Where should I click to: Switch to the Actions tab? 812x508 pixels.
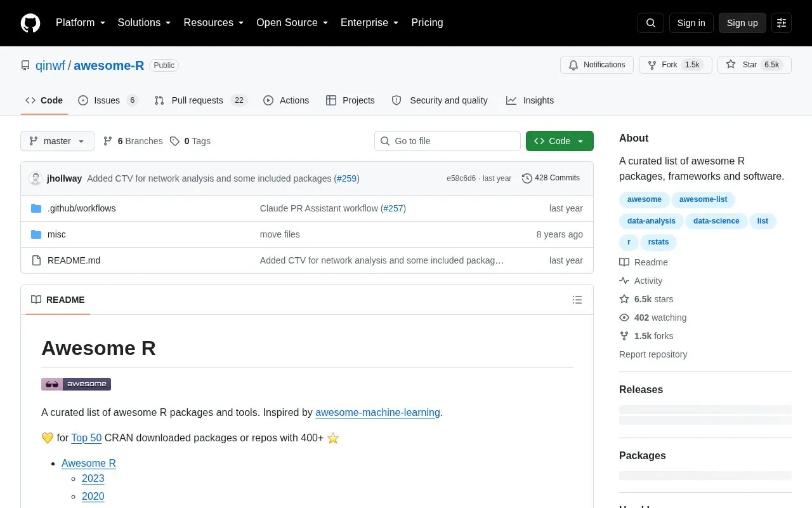(286, 100)
